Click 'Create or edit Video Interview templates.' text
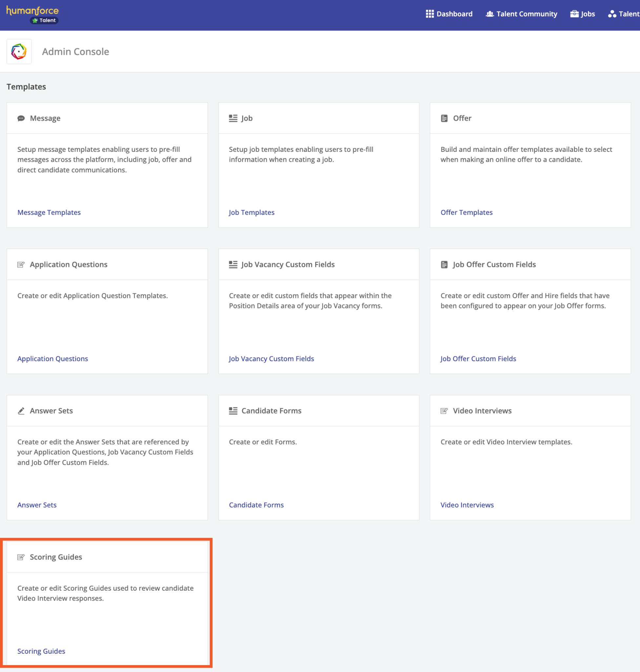The height and width of the screenshot is (672, 640). pos(506,442)
